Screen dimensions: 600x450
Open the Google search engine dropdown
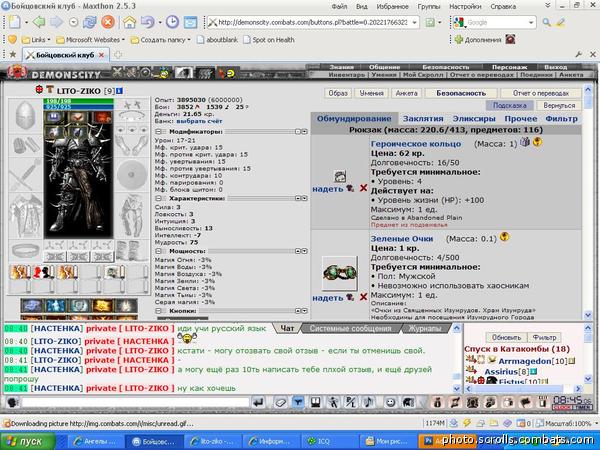(531, 23)
